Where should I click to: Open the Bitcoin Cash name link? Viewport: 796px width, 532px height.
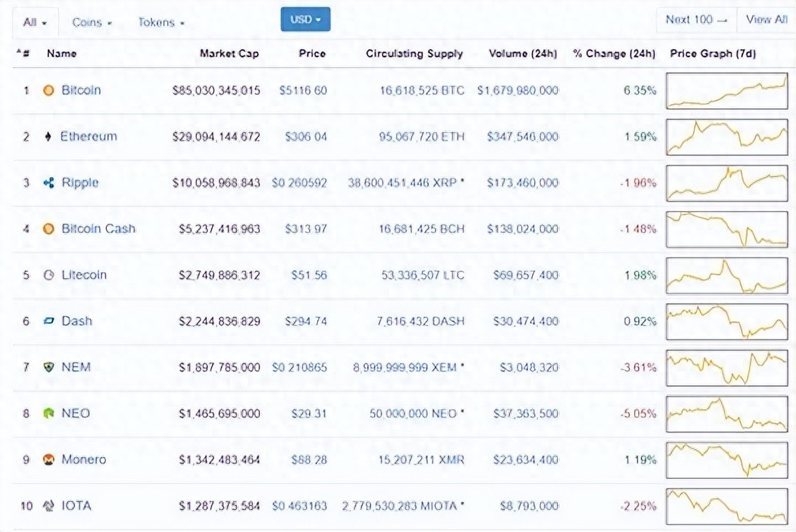pyautogui.click(x=98, y=229)
